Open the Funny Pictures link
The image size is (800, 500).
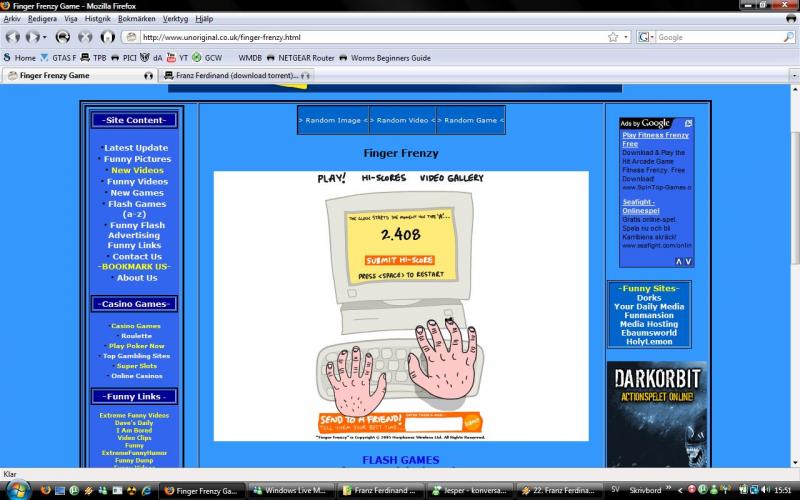[137, 159]
